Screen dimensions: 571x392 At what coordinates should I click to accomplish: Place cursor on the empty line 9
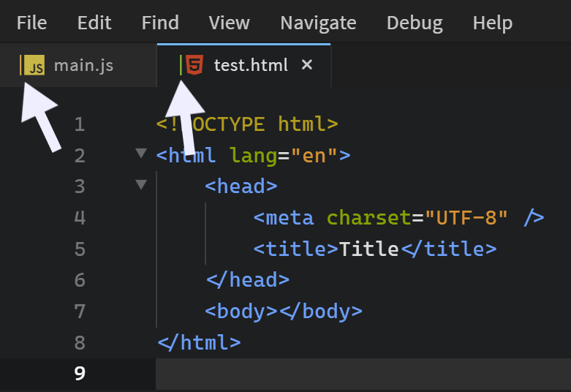(x=329, y=373)
